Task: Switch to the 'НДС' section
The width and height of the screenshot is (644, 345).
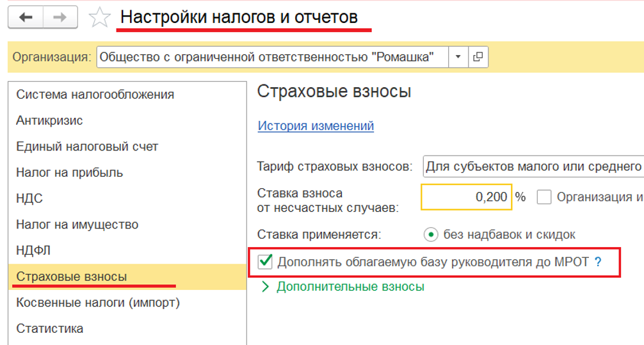Action: click(x=29, y=198)
